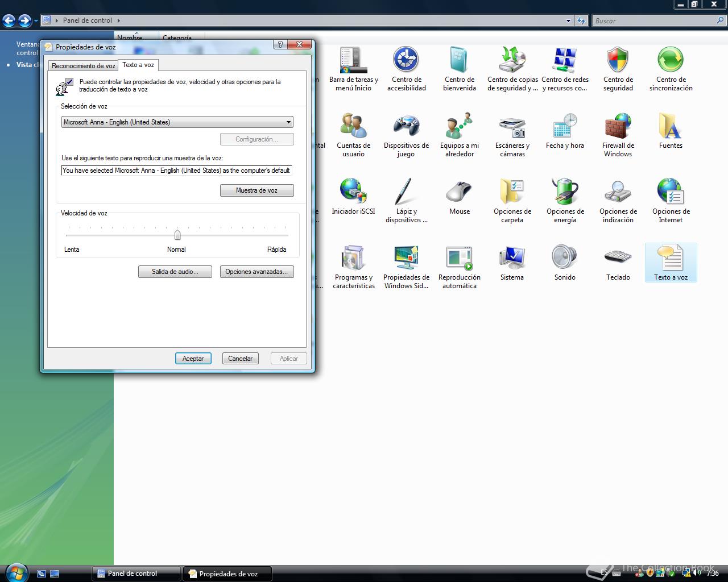
Task: Open Dispositivos de juego icon
Action: (x=406, y=135)
